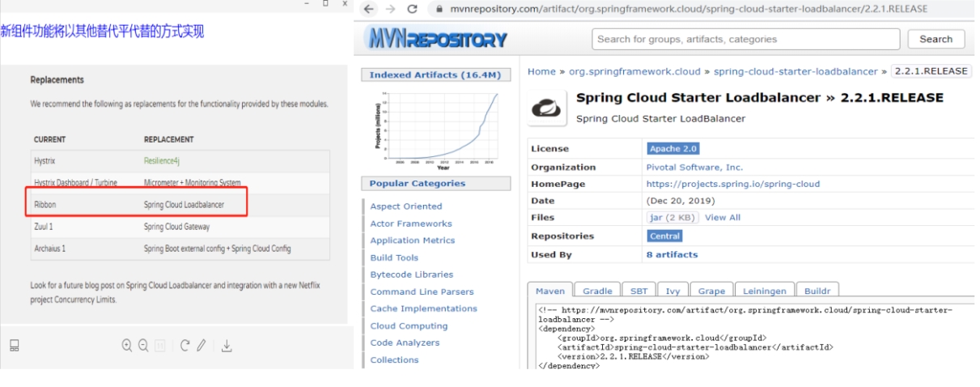Open spring-cloud-starter-loadbalancer breadcrumb link
Viewport: 980px width, 387px height.
pos(795,71)
